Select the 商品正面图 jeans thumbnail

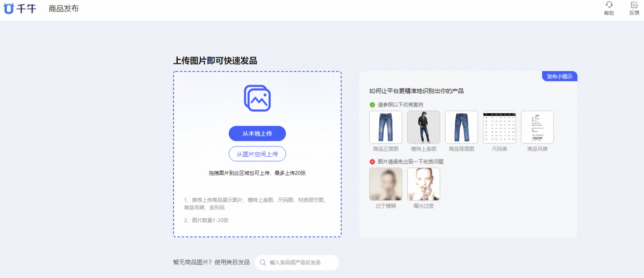coord(386,127)
